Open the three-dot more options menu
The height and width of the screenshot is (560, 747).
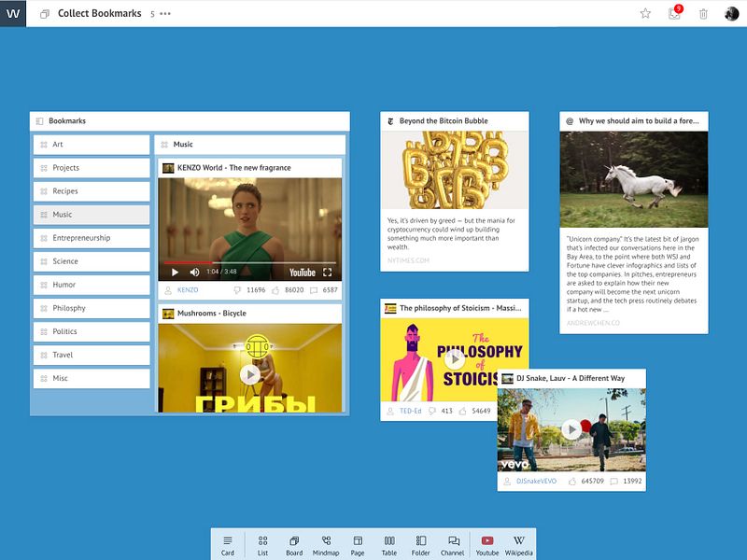coord(165,14)
